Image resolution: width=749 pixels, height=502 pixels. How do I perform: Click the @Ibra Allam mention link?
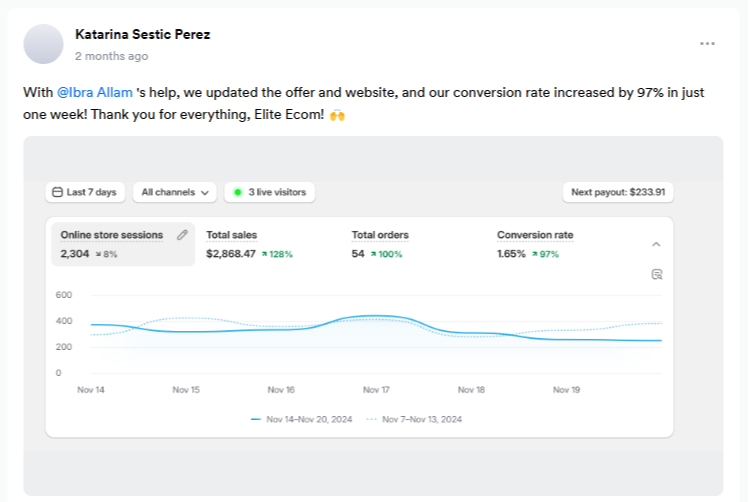click(94, 91)
